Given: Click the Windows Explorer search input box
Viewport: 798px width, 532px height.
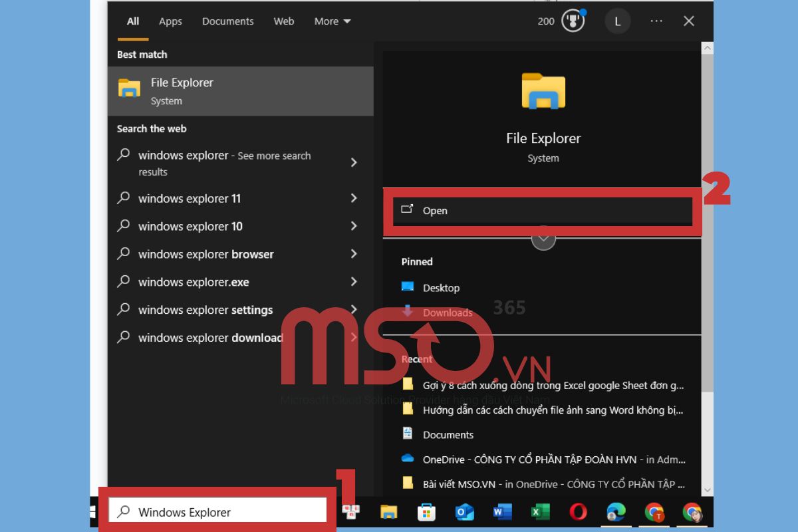Looking at the screenshot, I should click(x=217, y=511).
